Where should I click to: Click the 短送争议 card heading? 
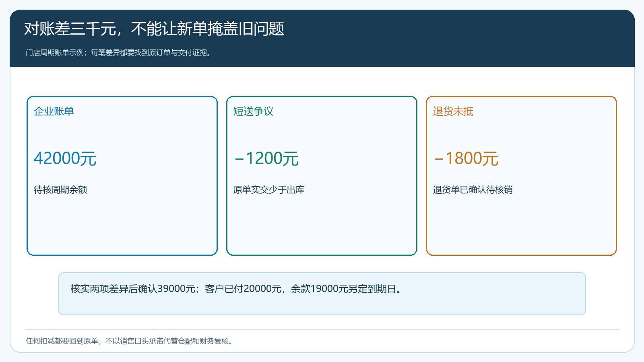[x=254, y=111]
